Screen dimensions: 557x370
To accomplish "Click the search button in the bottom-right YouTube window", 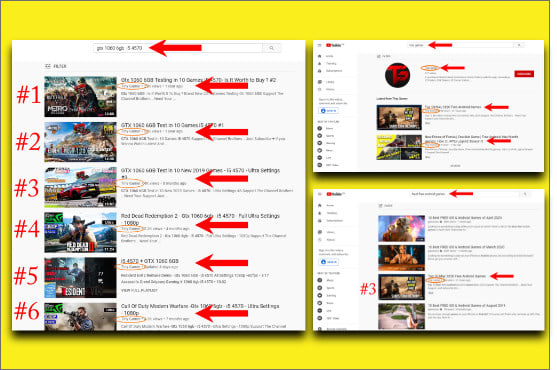I will (525, 194).
